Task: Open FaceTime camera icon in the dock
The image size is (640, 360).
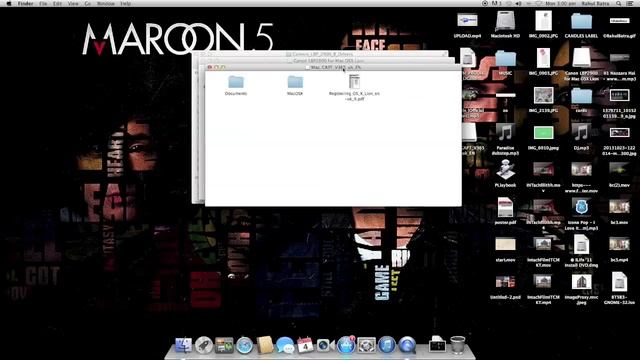Action: [x=325, y=345]
